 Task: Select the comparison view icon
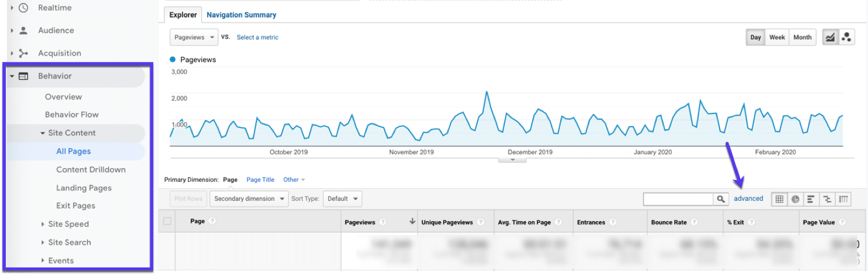(827, 199)
